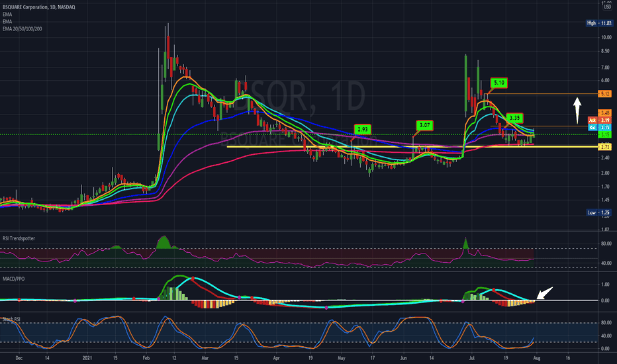Click the 1.45 price scale value

click(x=605, y=201)
